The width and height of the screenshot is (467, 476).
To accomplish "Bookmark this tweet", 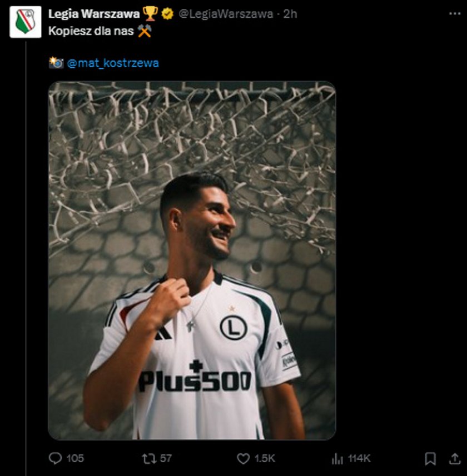I will coord(430,459).
